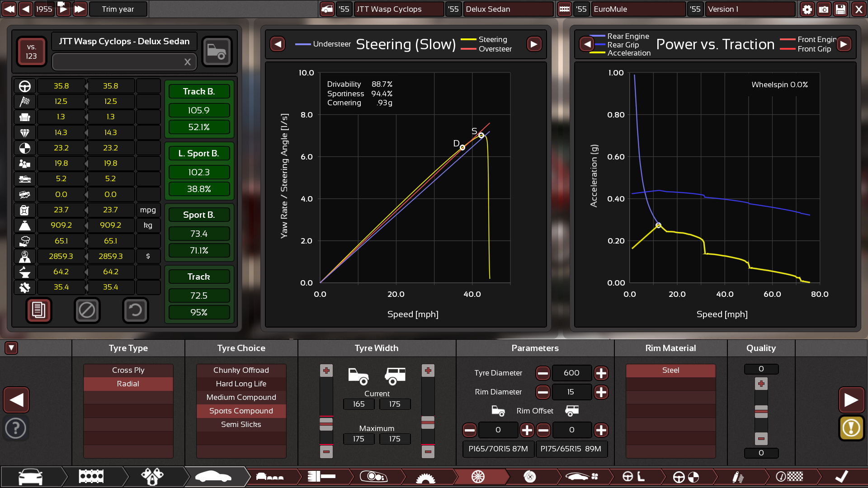Image resolution: width=868 pixels, height=488 pixels.
Task: Click the warning exclamation mark icon
Action: click(x=851, y=427)
